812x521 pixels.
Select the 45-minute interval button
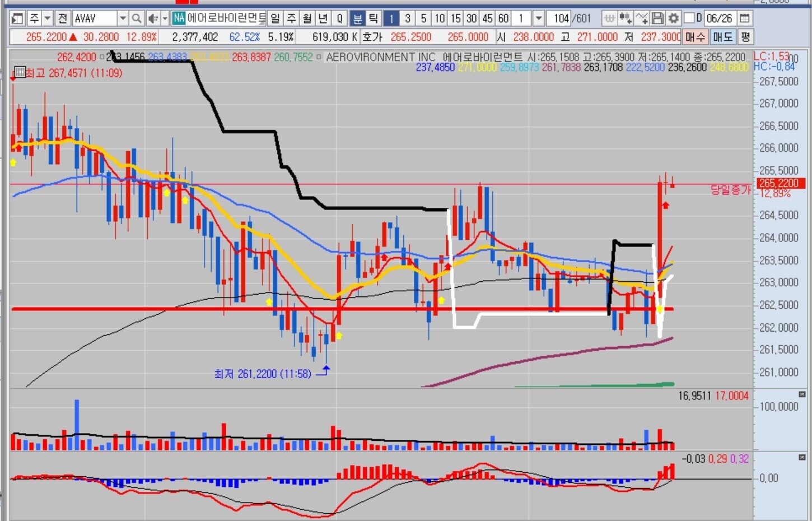tap(488, 18)
